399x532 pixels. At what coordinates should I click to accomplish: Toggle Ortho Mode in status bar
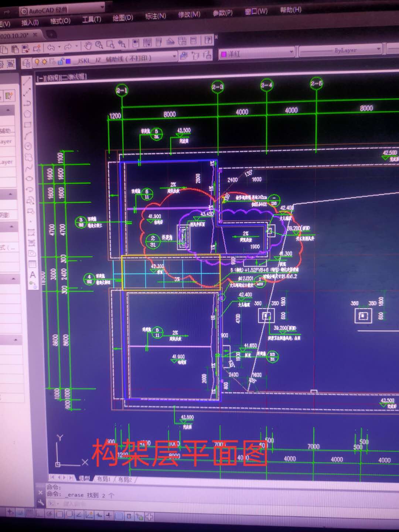click(39, 513)
